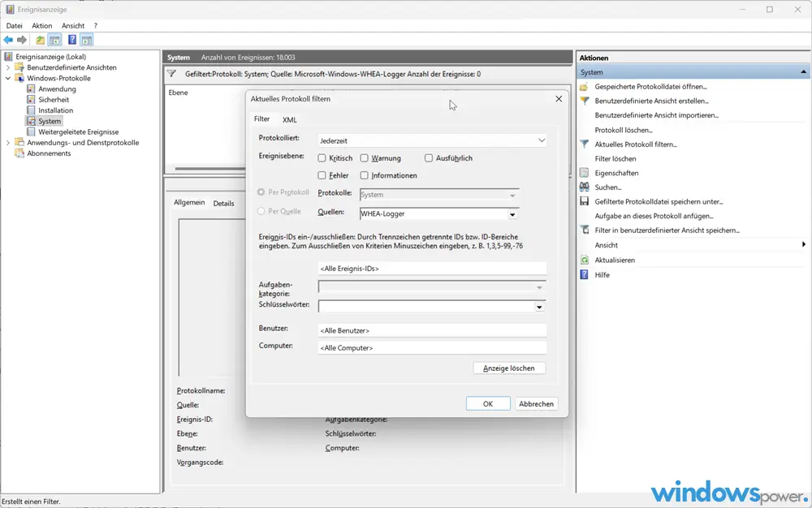Click the Hilfe icon in Aktionen pane
The width and height of the screenshot is (812, 508).
click(584, 274)
